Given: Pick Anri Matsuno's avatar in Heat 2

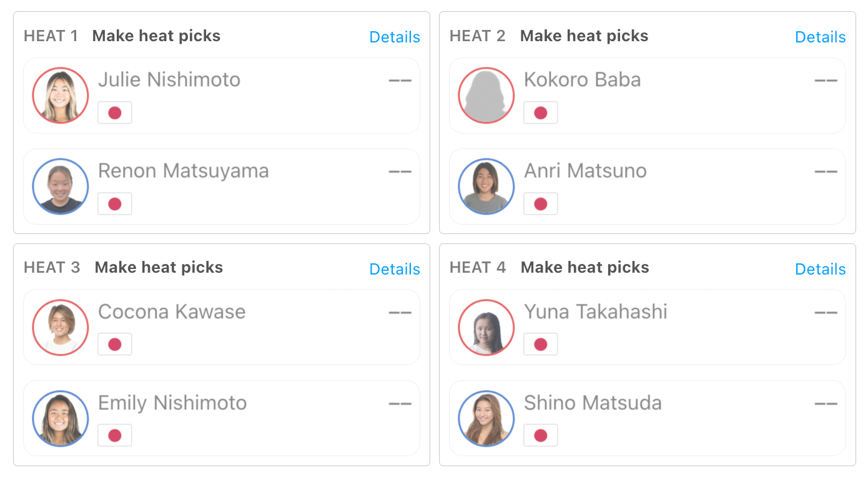Looking at the screenshot, I should (x=486, y=187).
